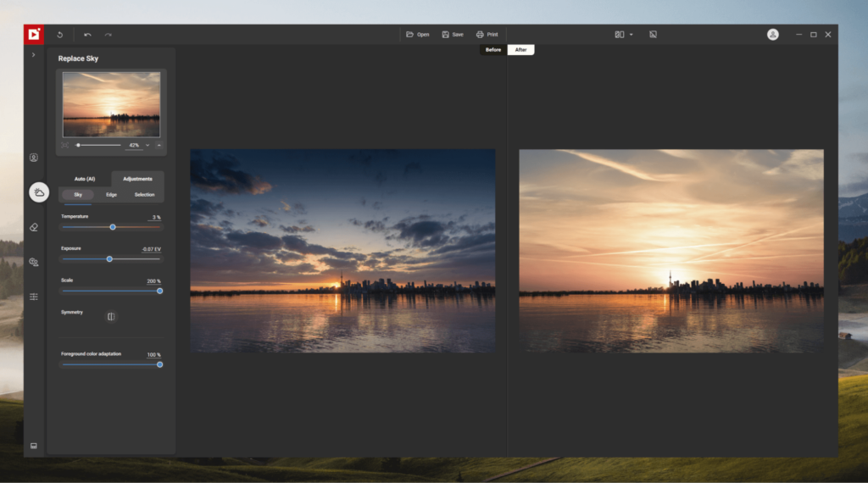Click the Save button

click(453, 34)
